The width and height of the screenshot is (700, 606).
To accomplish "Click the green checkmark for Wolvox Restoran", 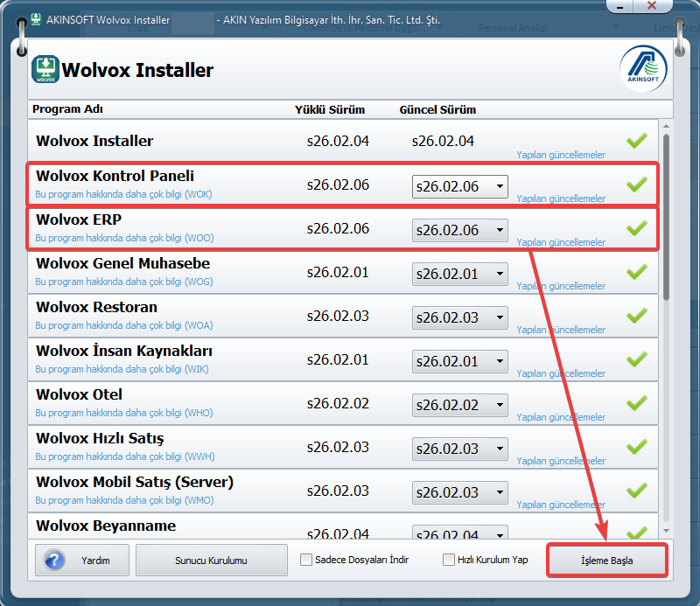I will coord(636,316).
